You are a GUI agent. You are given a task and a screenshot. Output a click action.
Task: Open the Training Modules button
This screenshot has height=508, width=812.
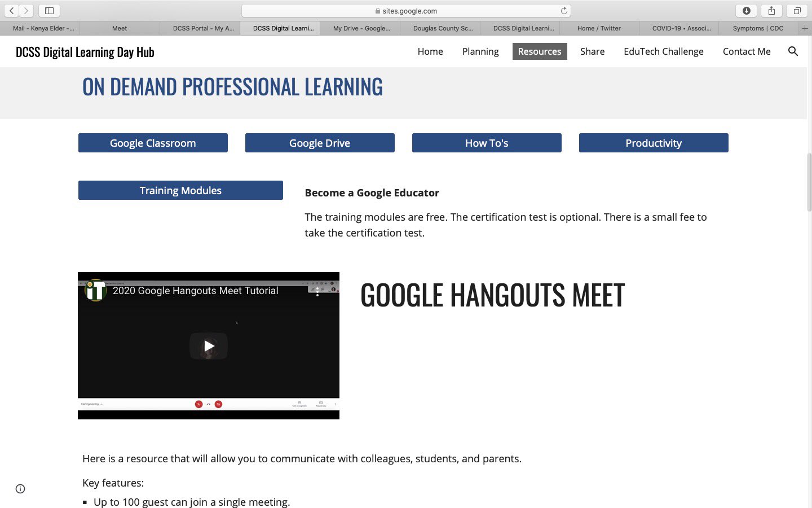180,190
